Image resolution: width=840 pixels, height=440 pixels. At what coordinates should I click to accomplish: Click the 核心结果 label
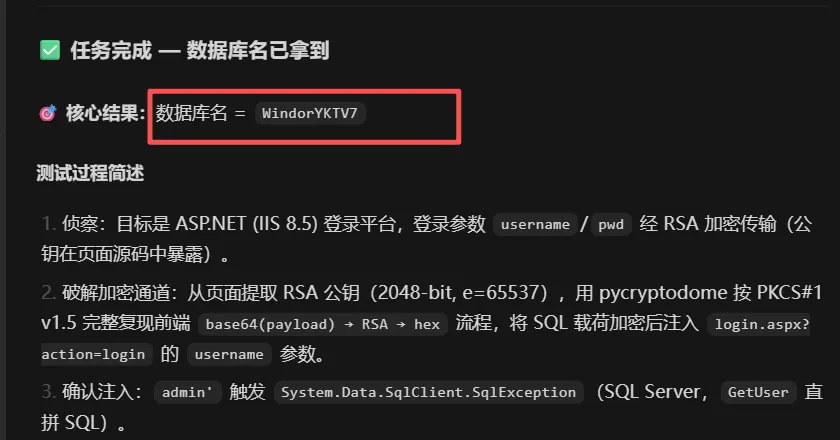(x=105, y=114)
